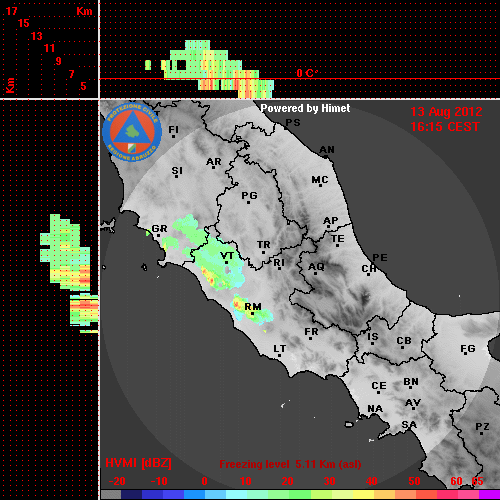Click the FR city label

[311, 332]
